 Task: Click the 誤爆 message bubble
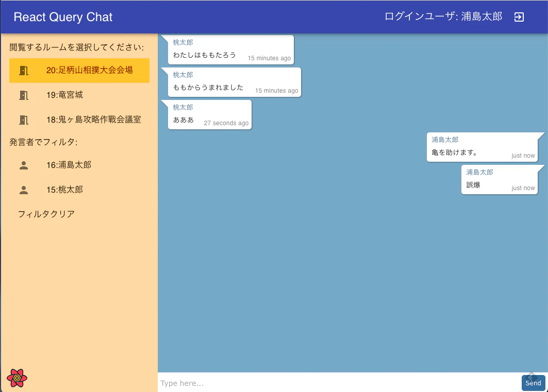coord(500,180)
